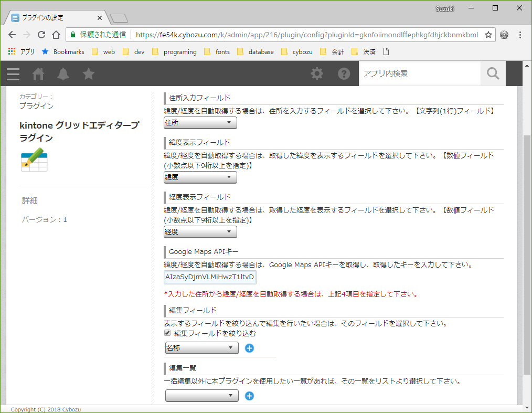Add another 編集一覧 row with plus icon
Image resolution: width=532 pixels, height=413 pixels.
point(250,396)
